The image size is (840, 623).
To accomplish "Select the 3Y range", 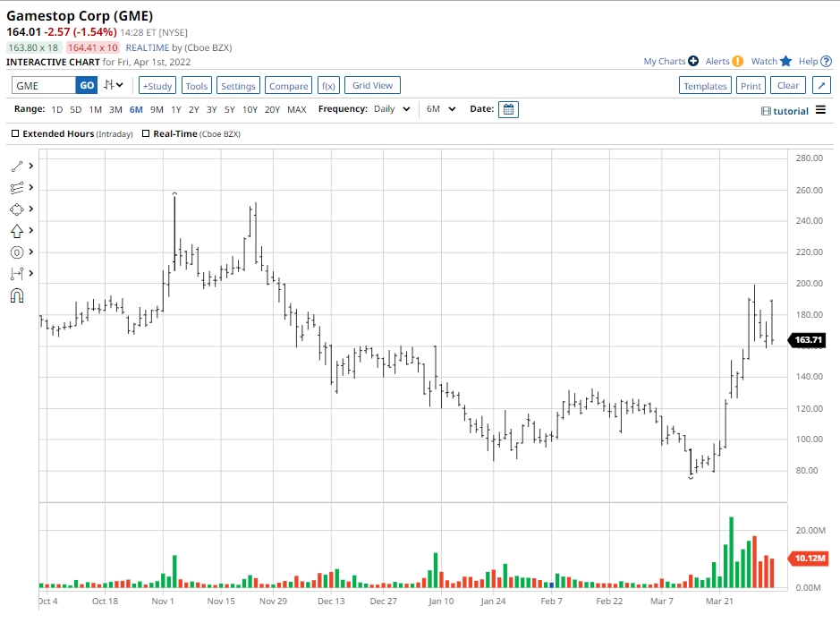I will [212, 109].
